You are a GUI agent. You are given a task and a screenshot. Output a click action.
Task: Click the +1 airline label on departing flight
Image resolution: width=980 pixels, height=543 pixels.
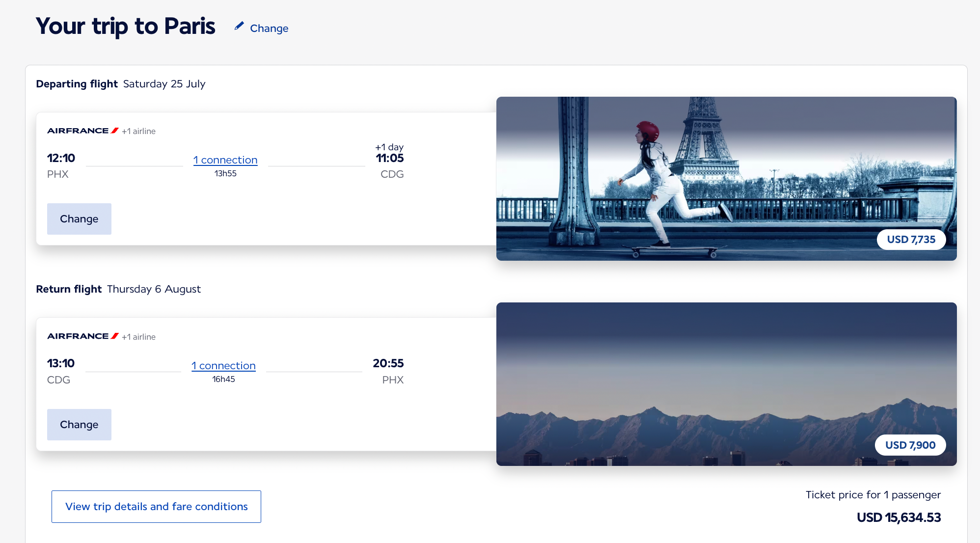pos(138,131)
